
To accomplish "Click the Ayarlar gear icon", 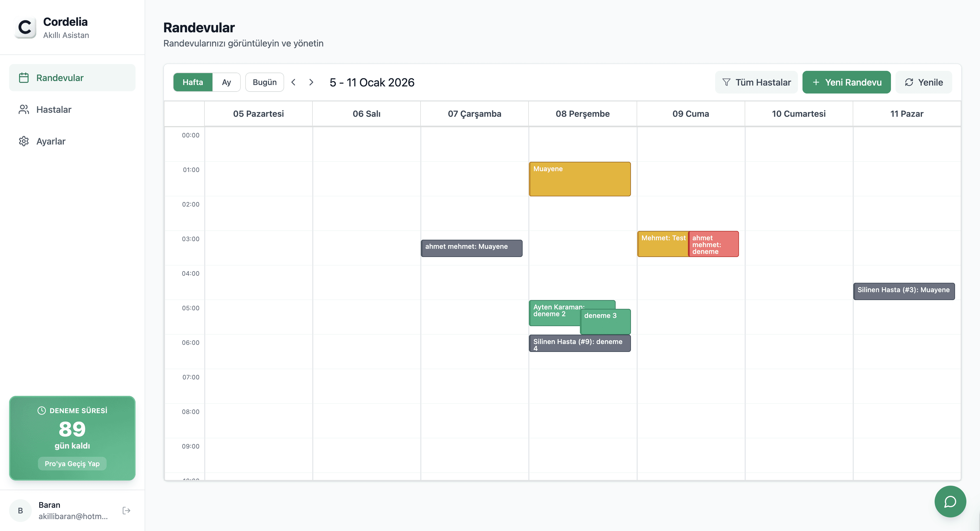I will coord(24,141).
